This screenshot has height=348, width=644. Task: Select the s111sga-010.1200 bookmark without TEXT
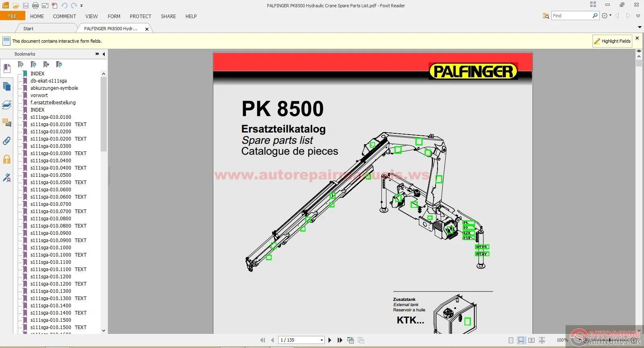click(51, 277)
